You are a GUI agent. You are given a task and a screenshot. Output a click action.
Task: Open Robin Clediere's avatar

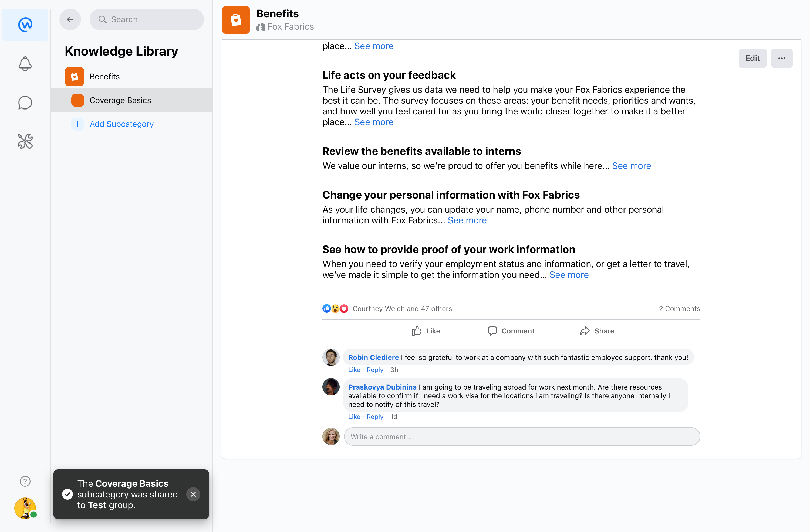pyautogui.click(x=331, y=357)
